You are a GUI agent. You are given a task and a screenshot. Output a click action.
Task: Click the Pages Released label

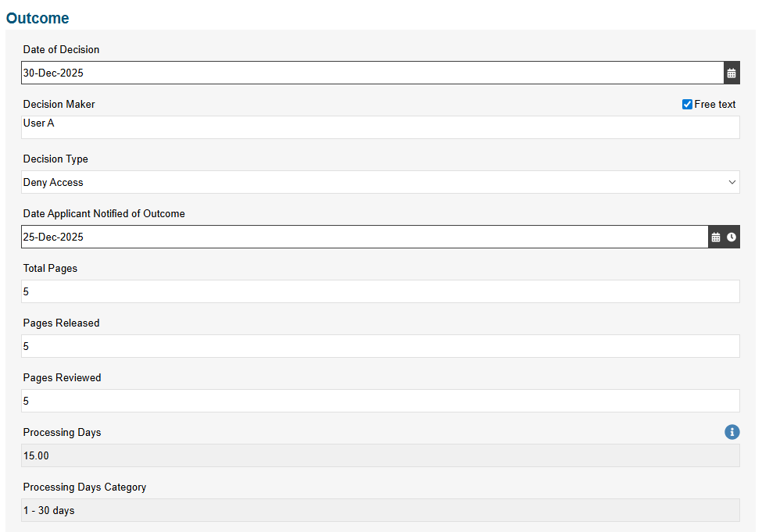(61, 323)
